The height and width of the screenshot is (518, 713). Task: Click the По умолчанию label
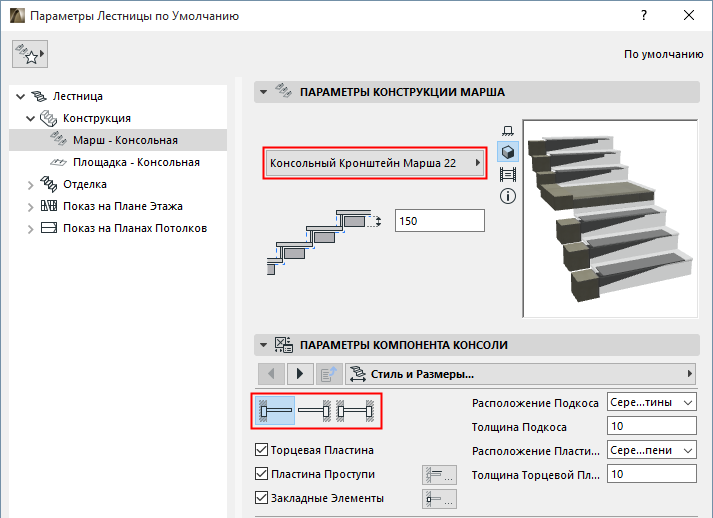point(663,54)
